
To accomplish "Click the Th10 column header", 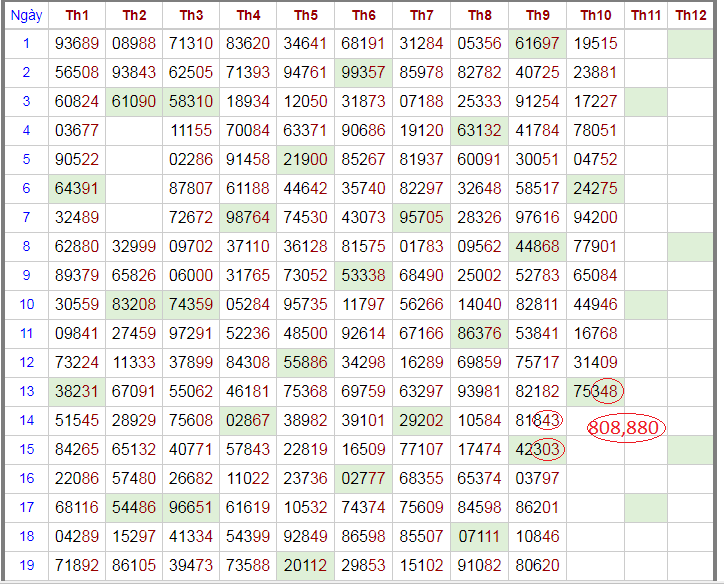I will [x=595, y=15].
